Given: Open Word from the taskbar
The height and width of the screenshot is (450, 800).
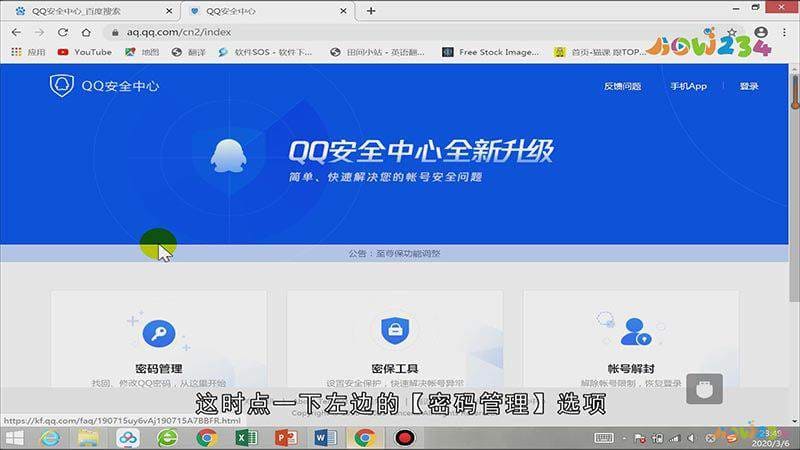Looking at the screenshot, I should [x=325, y=438].
